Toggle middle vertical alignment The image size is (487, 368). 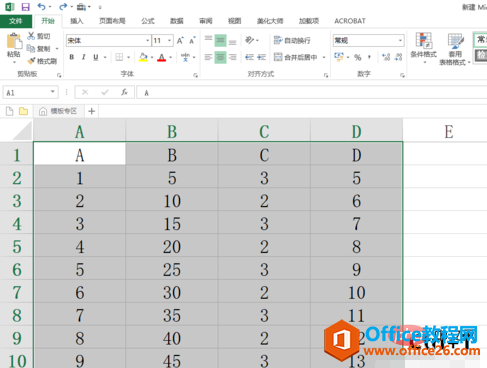(220, 40)
